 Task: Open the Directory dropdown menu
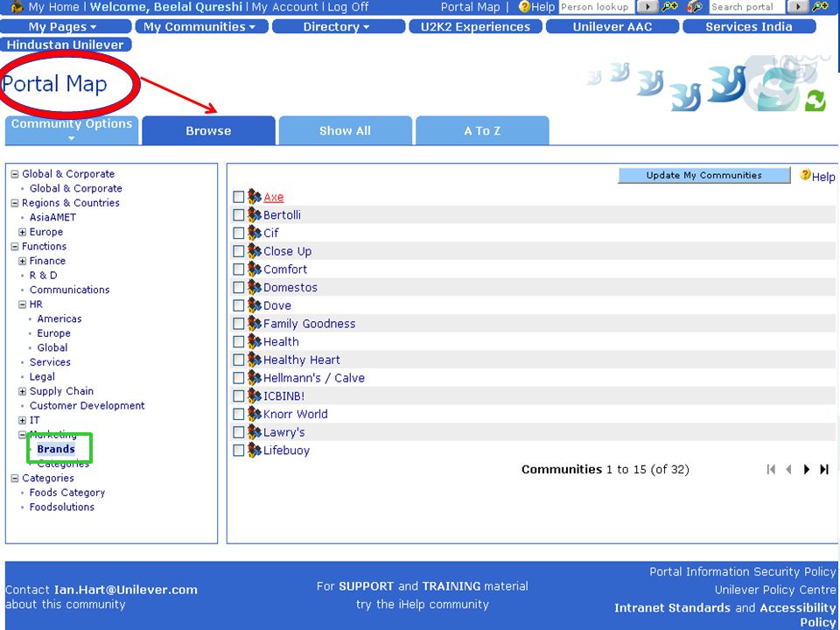click(339, 26)
